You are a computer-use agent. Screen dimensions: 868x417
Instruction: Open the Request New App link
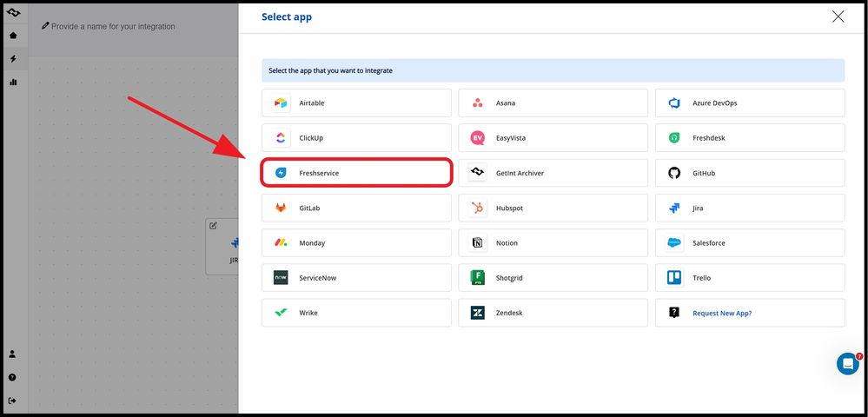click(722, 314)
